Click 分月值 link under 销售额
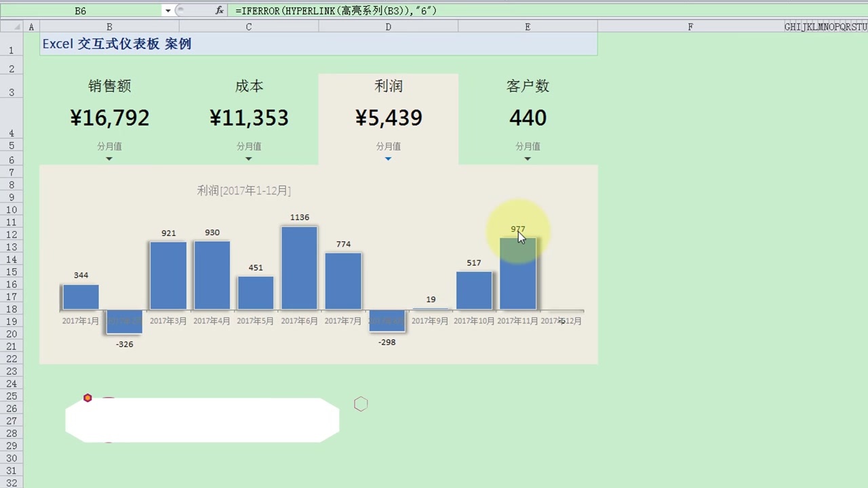The height and width of the screenshot is (488, 868). click(x=109, y=146)
